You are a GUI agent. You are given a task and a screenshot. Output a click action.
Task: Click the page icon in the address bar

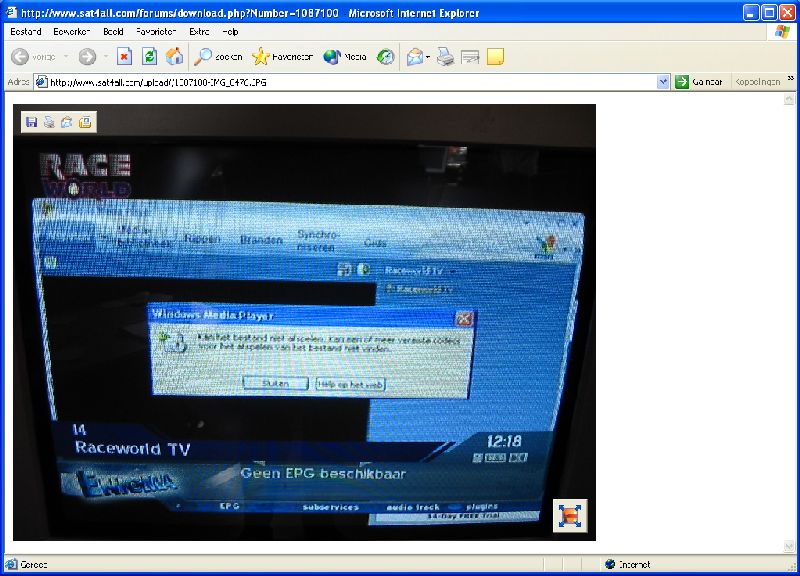pos(41,82)
